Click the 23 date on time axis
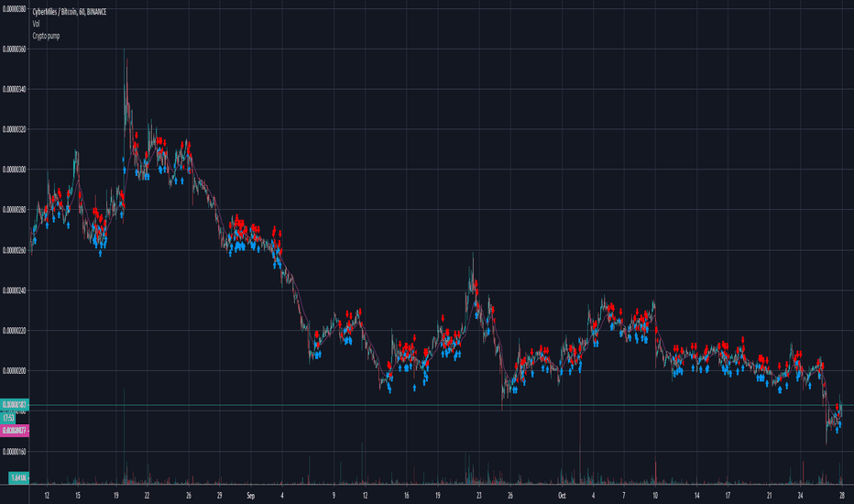Image resolution: width=854 pixels, height=504 pixels. pos(478,496)
